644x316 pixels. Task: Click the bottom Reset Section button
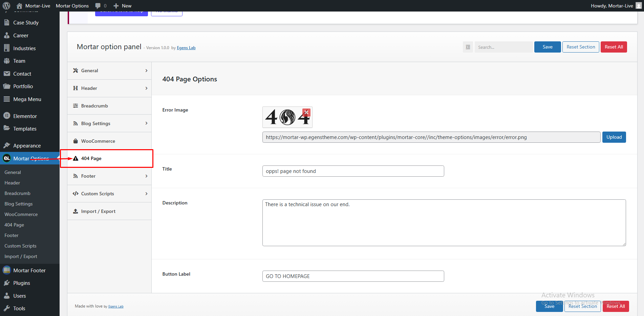tap(582, 306)
